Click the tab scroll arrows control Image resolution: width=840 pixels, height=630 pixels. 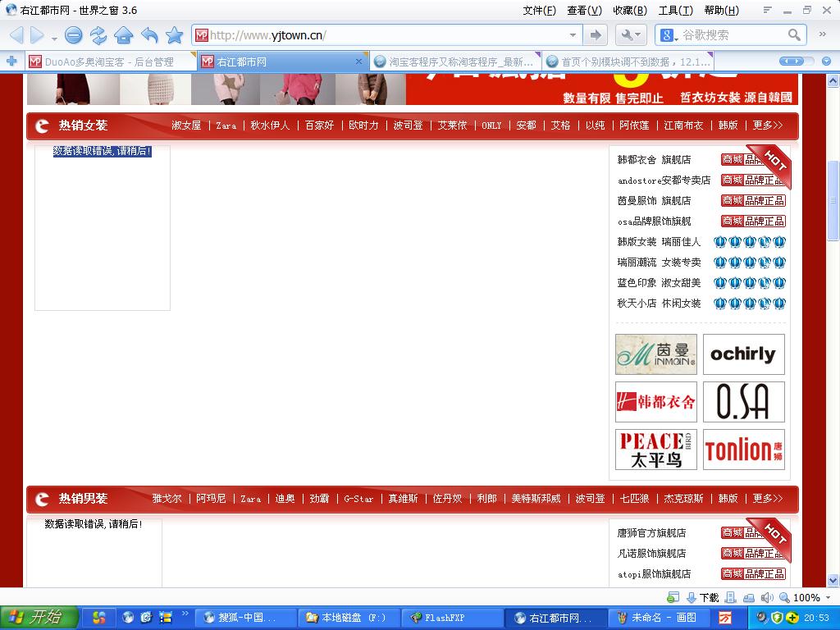click(x=792, y=61)
